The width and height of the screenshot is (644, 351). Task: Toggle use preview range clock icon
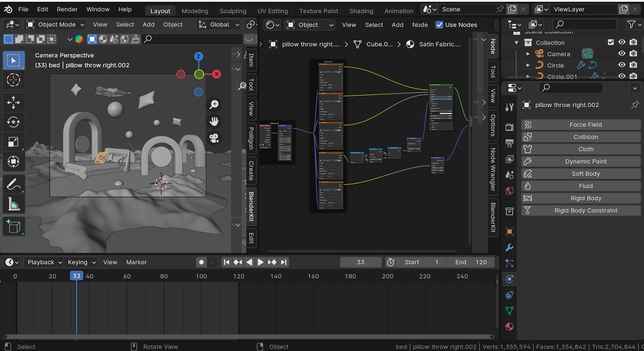click(x=390, y=262)
